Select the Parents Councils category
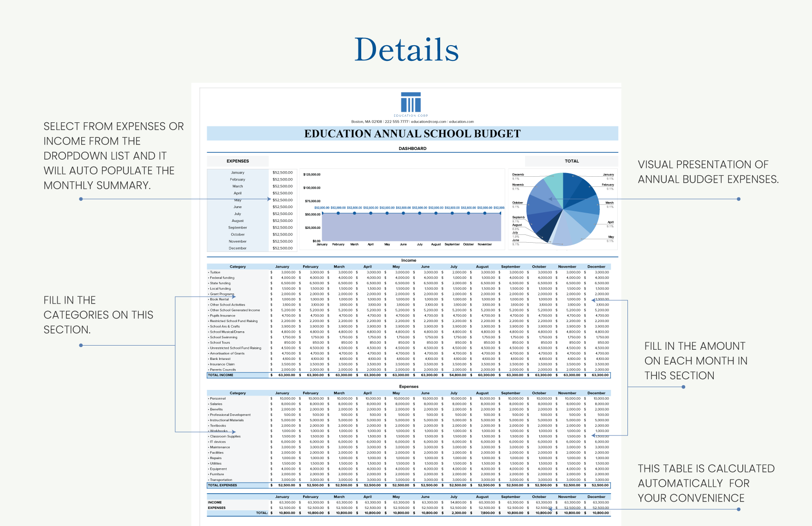The width and height of the screenshot is (812, 526). point(222,370)
